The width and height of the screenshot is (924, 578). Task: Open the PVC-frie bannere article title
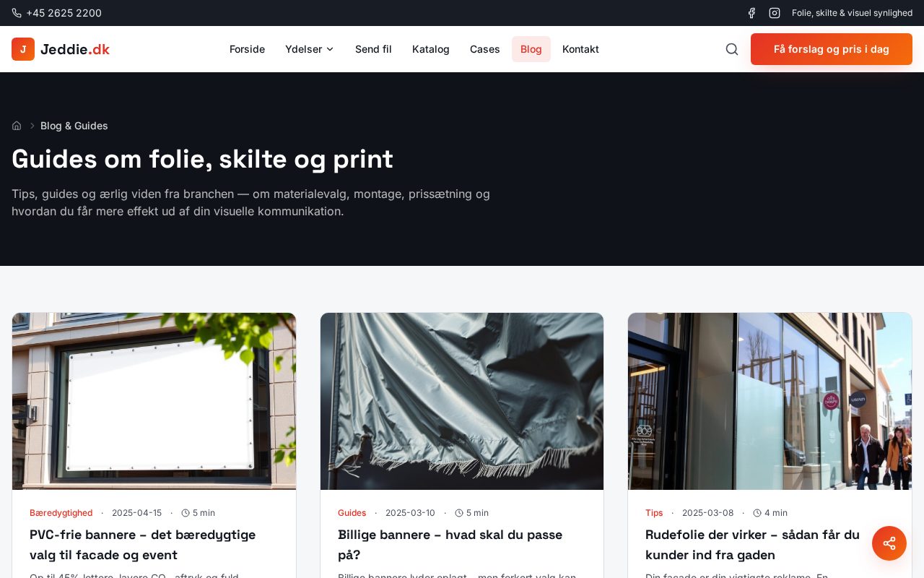(x=143, y=545)
